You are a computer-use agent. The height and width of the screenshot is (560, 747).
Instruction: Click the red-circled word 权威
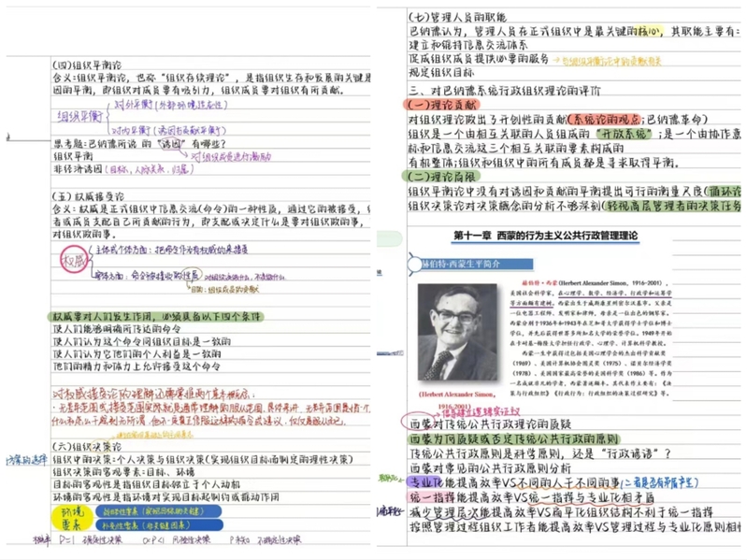(x=74, y=260)
